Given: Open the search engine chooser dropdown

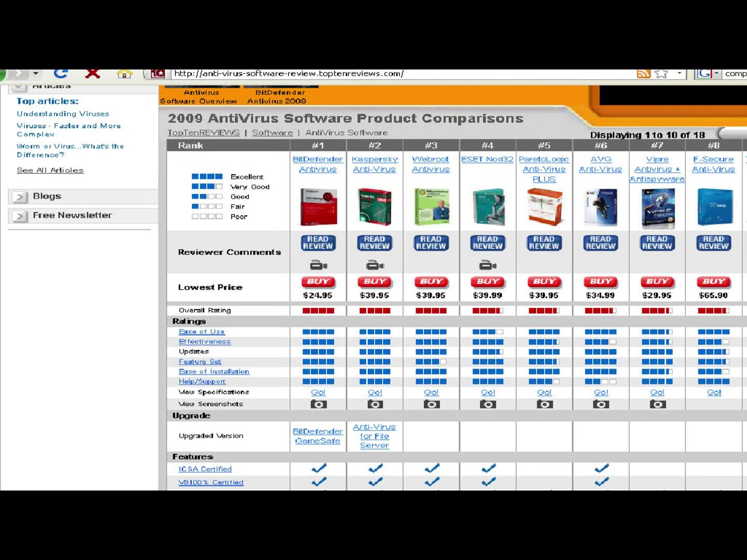Looking at the screenshot, I should (x=716, y=74).
